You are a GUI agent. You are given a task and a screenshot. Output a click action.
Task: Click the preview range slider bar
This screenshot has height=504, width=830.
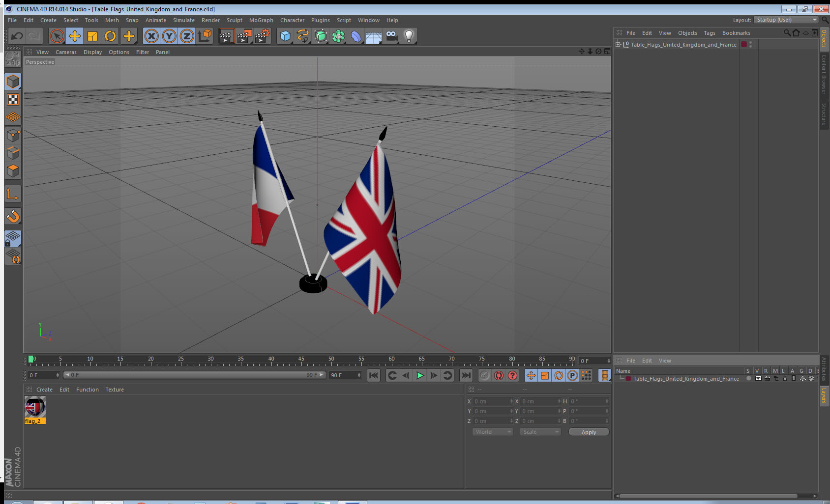pos(194,375)
